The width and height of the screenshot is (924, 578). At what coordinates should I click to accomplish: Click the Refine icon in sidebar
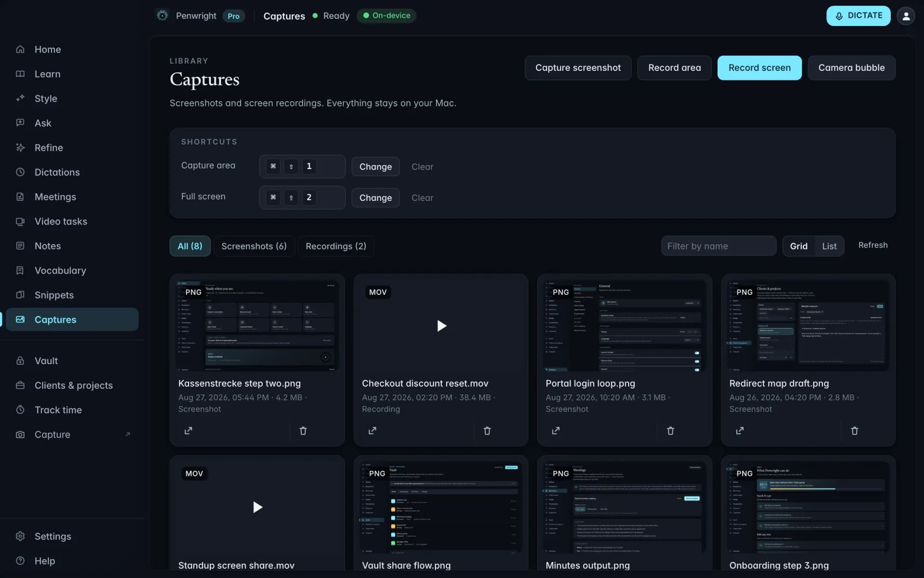[20, 147]
